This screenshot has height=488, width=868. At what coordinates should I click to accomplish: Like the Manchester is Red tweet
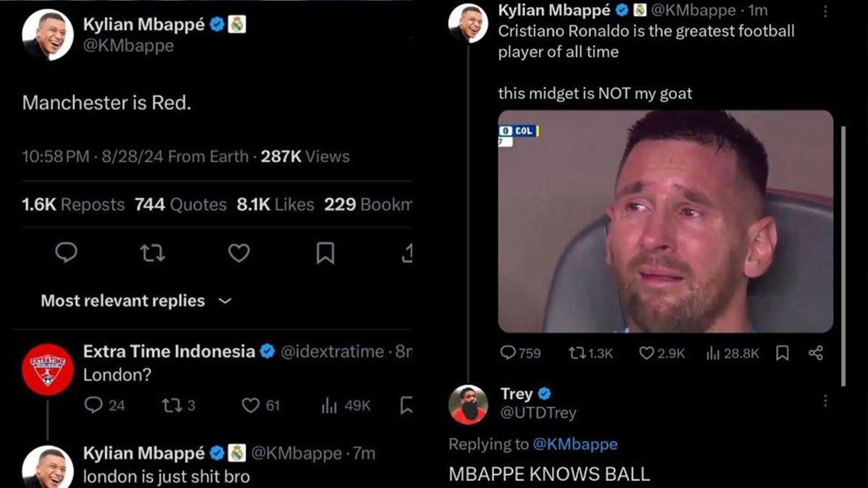tap(240, 252)
